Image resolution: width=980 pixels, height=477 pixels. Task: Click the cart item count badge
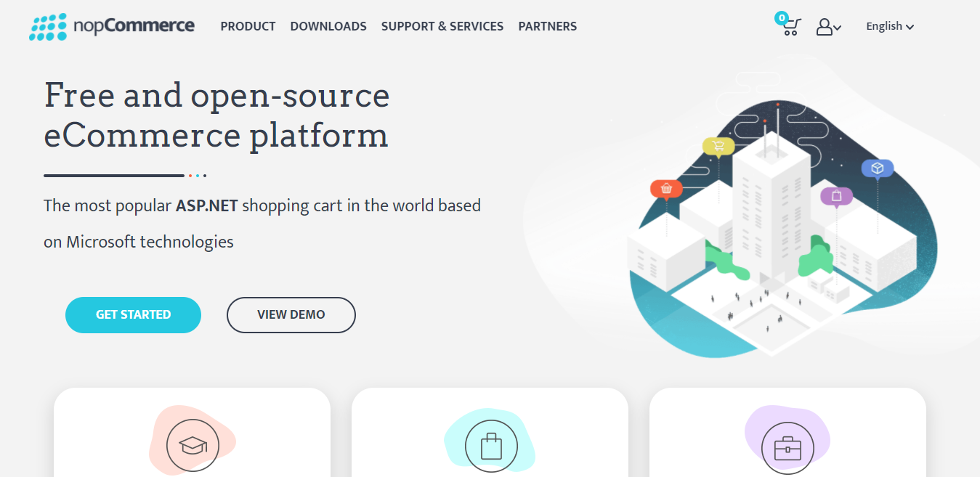(x=781, y=17)
